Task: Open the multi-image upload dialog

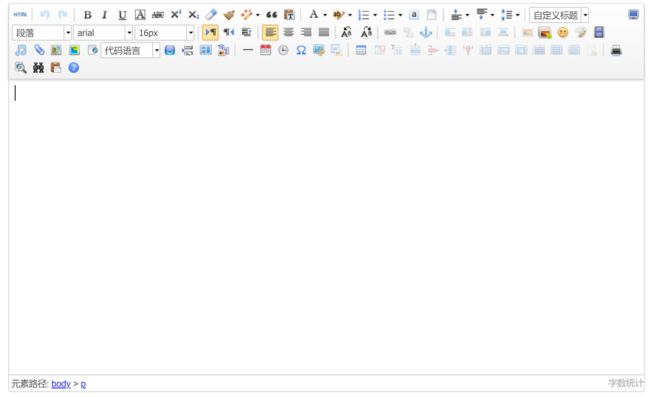Action: tap(545, 32)
